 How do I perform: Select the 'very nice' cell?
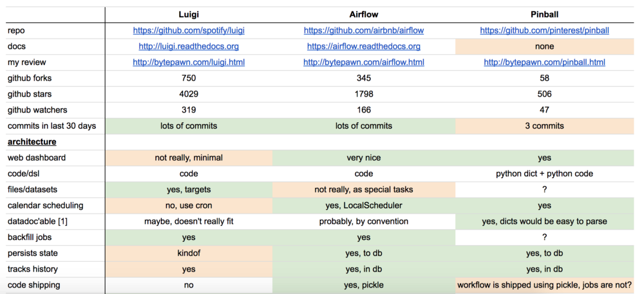click(x=363, y=158)
